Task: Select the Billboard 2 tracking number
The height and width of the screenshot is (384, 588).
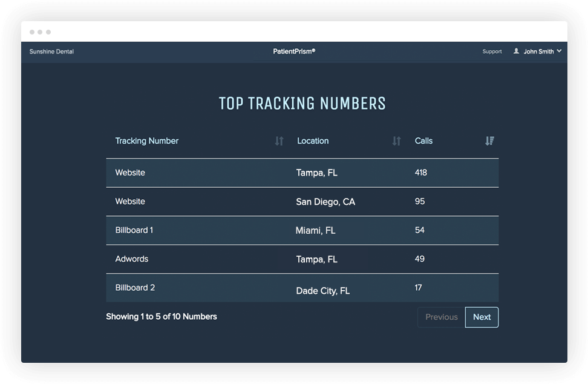Action: (135, 288)
